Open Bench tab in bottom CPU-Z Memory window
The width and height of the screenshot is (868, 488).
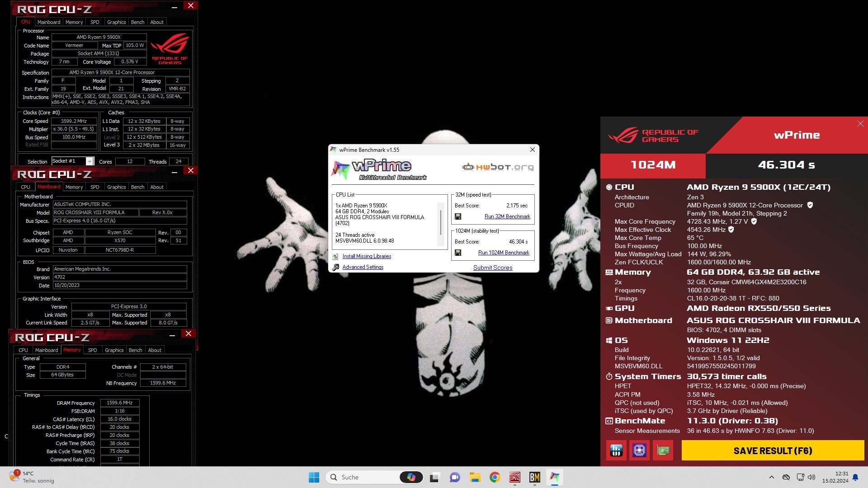coord(135,350)
